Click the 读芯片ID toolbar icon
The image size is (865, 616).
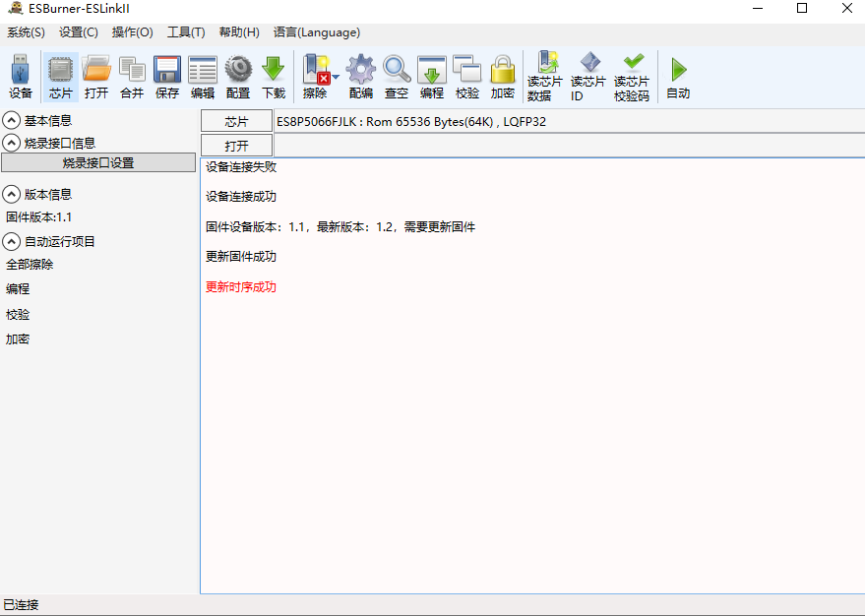click(x=588, y=77)
